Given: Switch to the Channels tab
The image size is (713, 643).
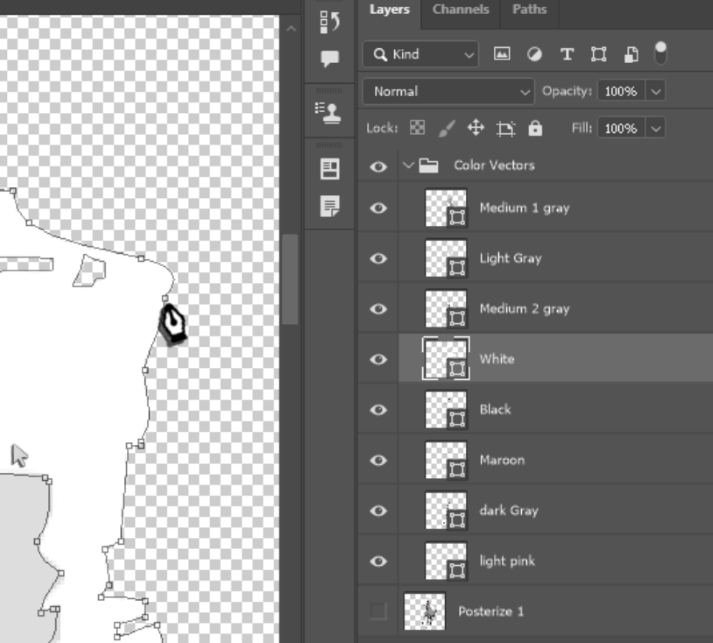Looking at the screenshot, I should tap(461, 10).
